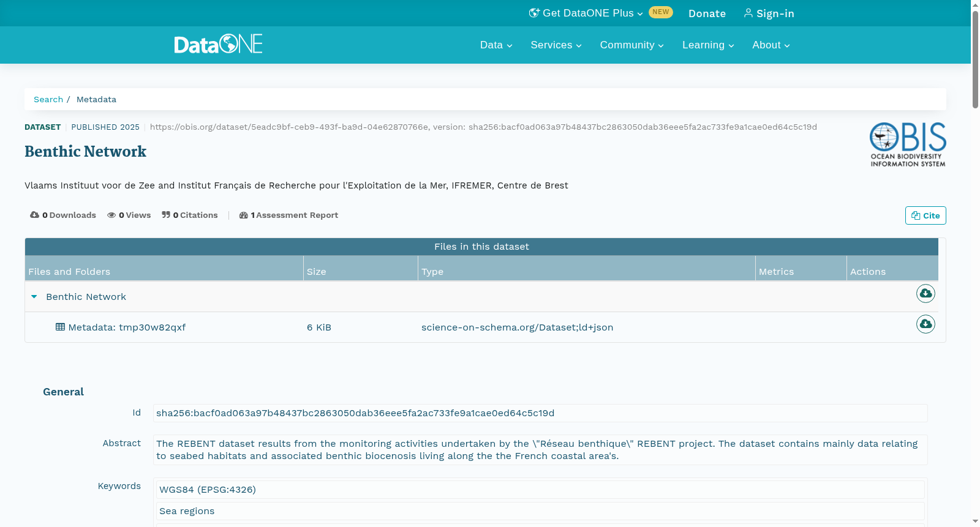Collapse the Benthic Network folder row

click(34, 297)
